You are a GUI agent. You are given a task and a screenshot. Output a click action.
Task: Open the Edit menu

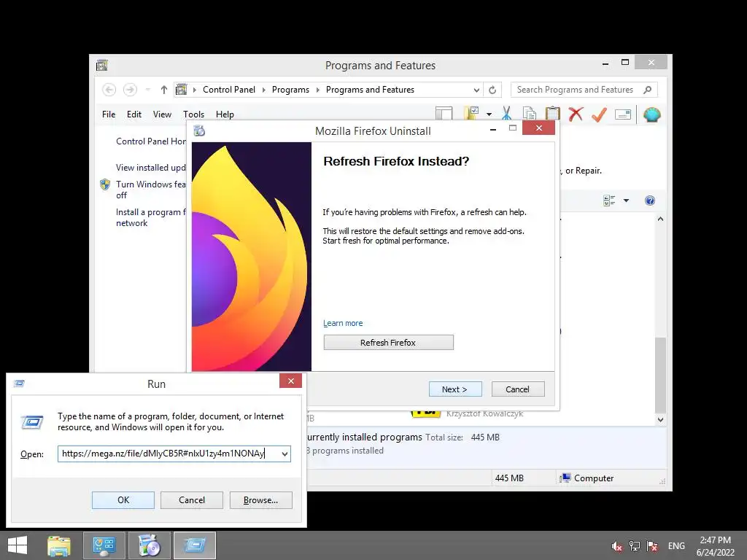point(134,114)
